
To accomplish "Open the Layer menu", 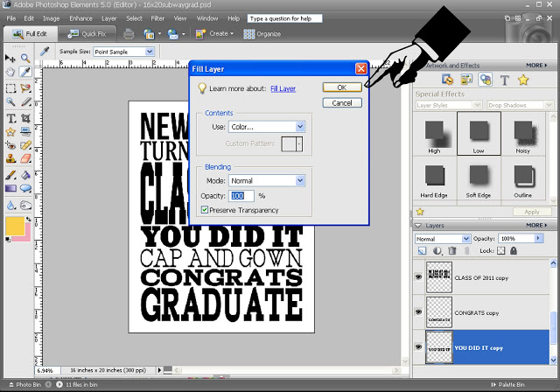I will (x=108, y=18).
